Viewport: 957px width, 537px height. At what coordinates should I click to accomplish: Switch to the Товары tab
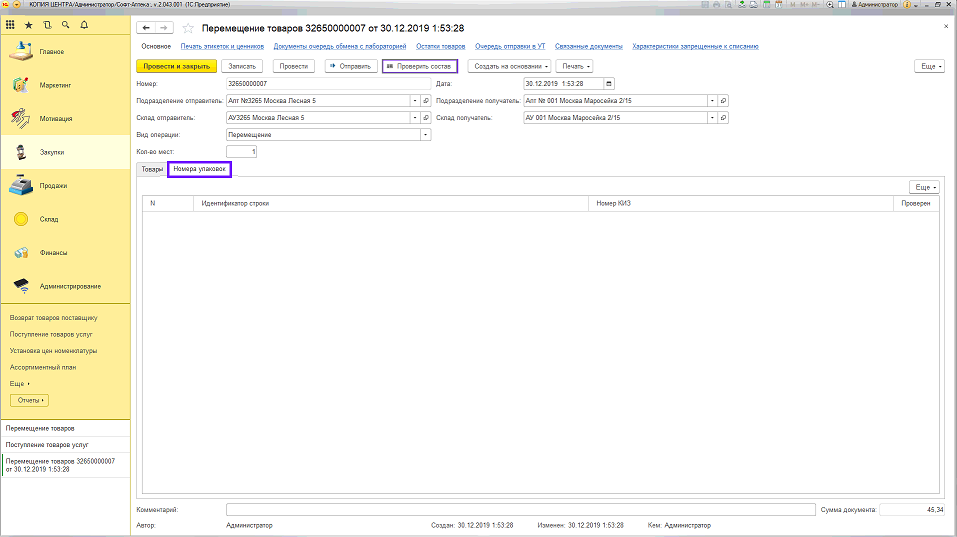(x=151, y=170)
